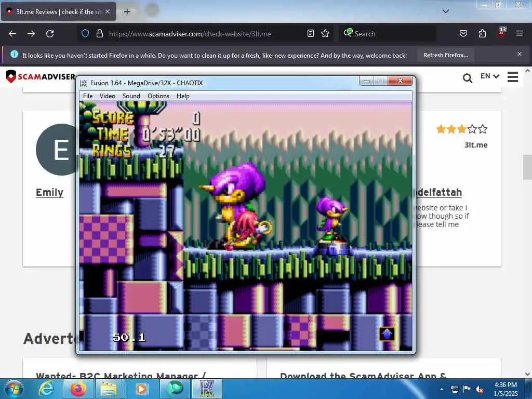Go forward to the next page
The image size is (532, 399).
point(31,34)
